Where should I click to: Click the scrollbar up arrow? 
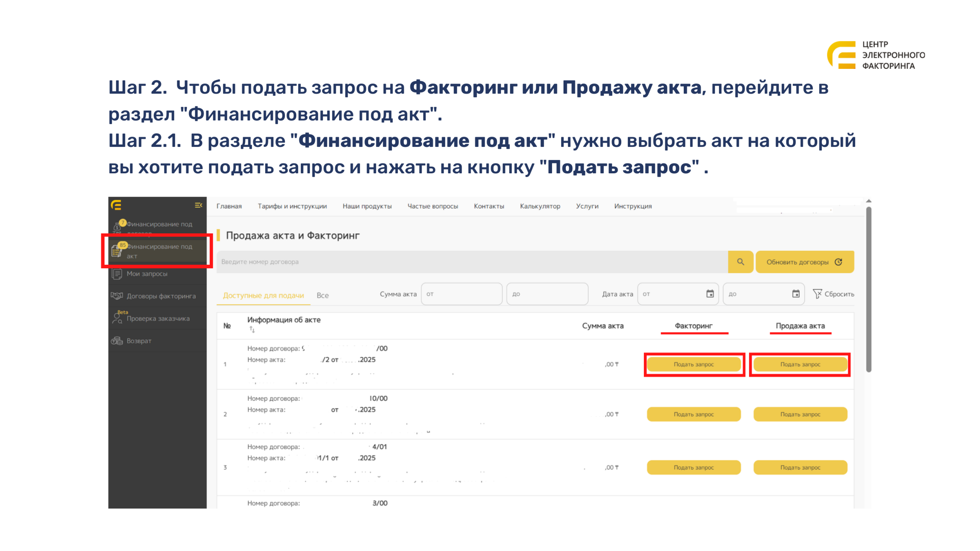coord(869,201)
